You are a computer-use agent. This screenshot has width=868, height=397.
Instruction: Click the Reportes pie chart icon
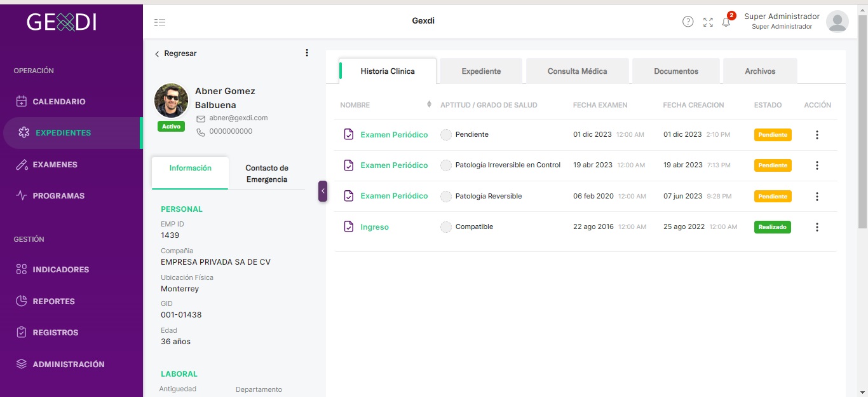[x=22, y=301]
